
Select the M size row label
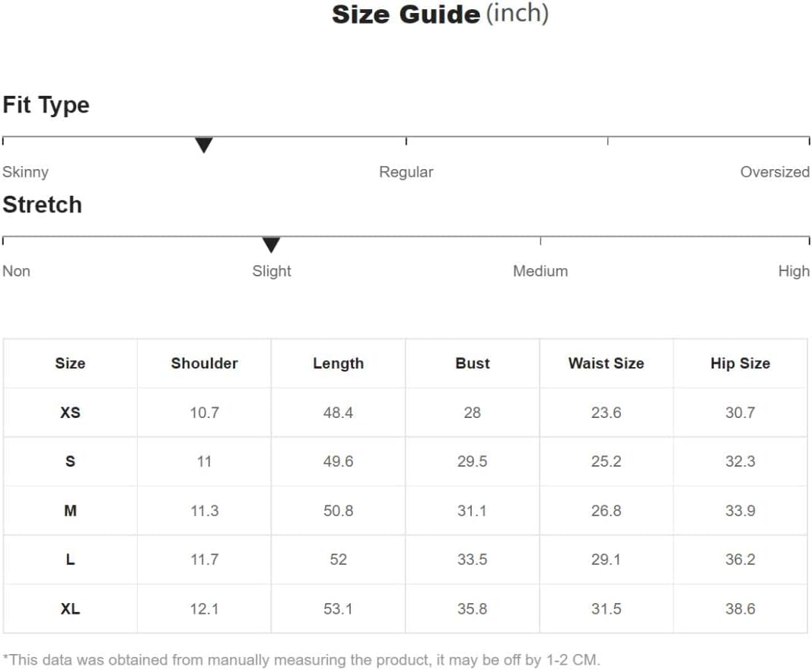(x=70, y=511)
